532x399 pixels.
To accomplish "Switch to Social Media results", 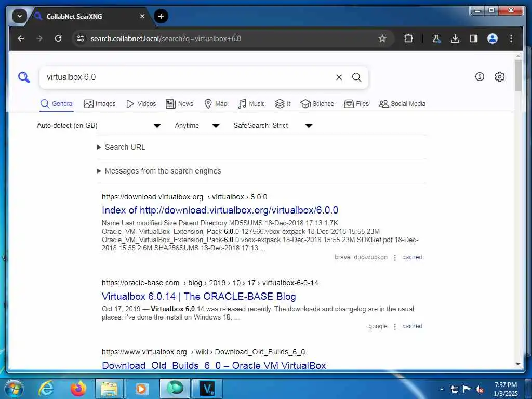I will point(402,104).
